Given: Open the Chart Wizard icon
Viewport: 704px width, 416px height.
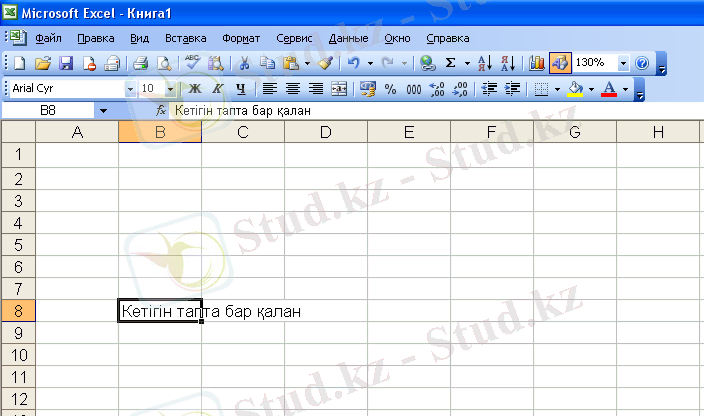Looking at the screenshot, I should click(537, 63).
